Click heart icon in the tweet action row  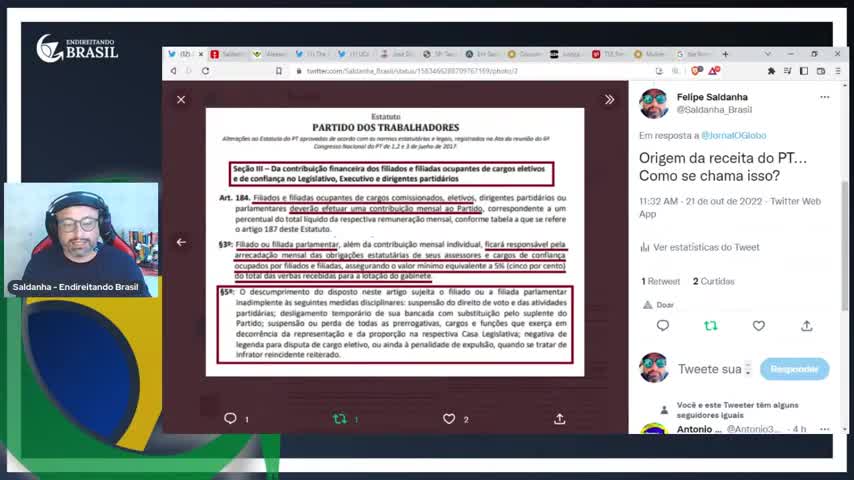[x=759, y=326]
